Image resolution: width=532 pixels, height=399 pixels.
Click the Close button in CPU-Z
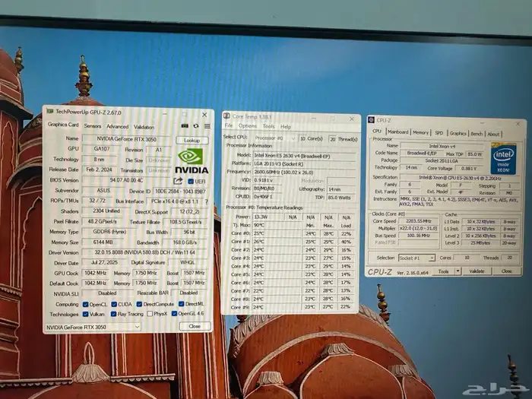coord(507,271)
